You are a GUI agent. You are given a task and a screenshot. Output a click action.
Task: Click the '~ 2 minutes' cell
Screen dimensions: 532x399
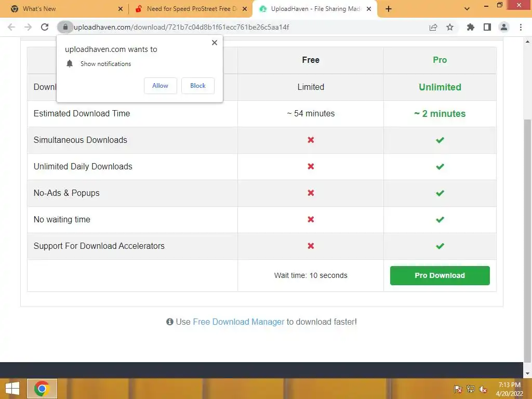click(x=440, y=114)
